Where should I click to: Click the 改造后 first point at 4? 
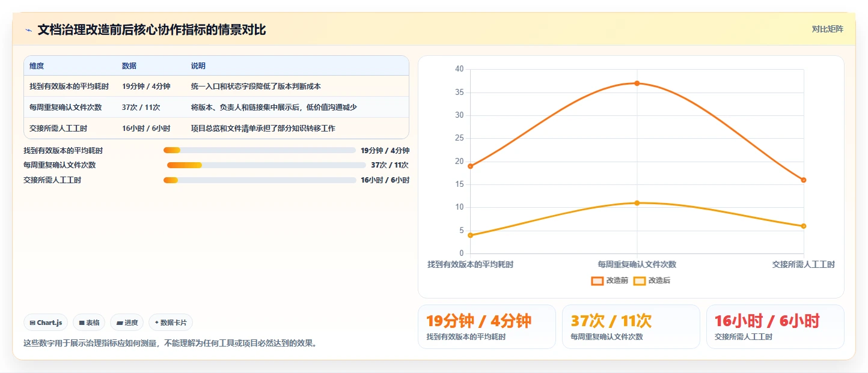(x=470, y=235)
